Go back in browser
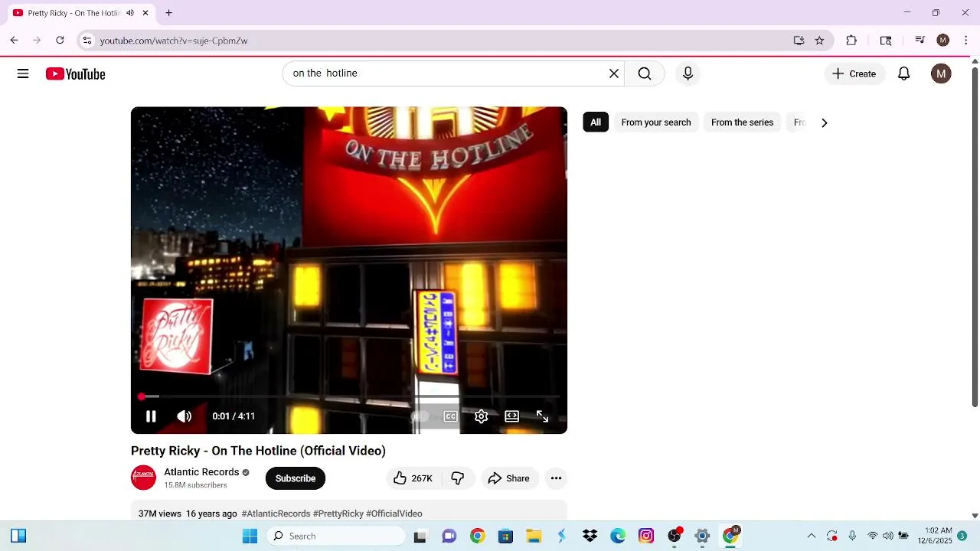This screenshot has width=980, height=551. [14, 41]
